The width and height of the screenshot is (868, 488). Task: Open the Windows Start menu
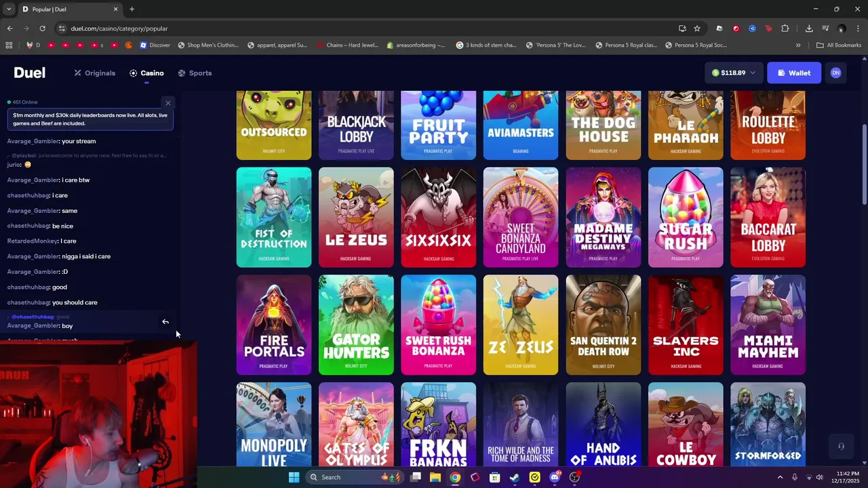[x=294, y=477]
